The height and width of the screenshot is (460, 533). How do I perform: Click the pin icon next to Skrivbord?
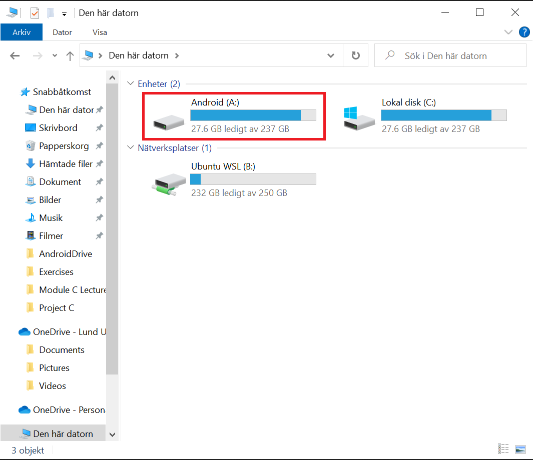point(99,128)
